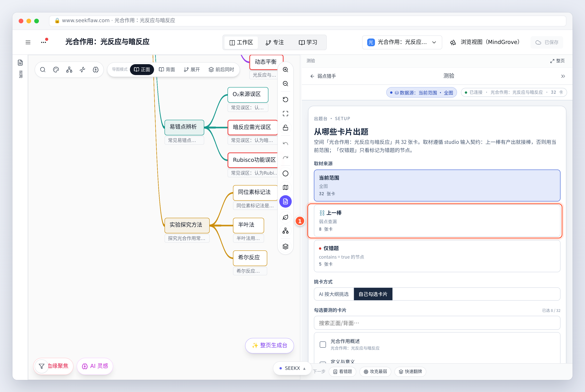Switch to 学习 tab

(308, 43)
